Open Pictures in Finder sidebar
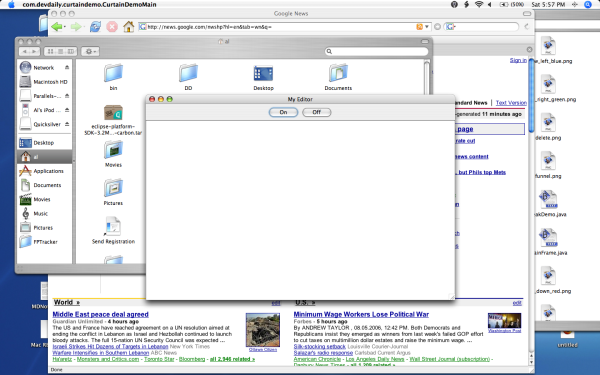 click(44, 228)
